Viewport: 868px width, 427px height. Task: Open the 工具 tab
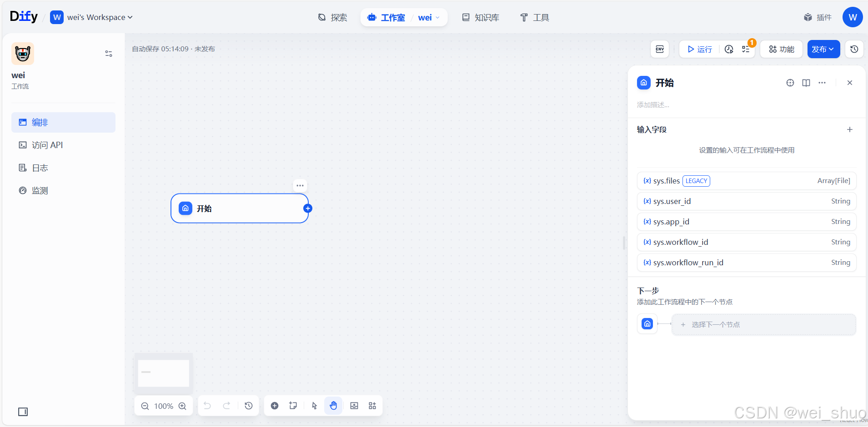pyautogui.click(x=535, y=17)
